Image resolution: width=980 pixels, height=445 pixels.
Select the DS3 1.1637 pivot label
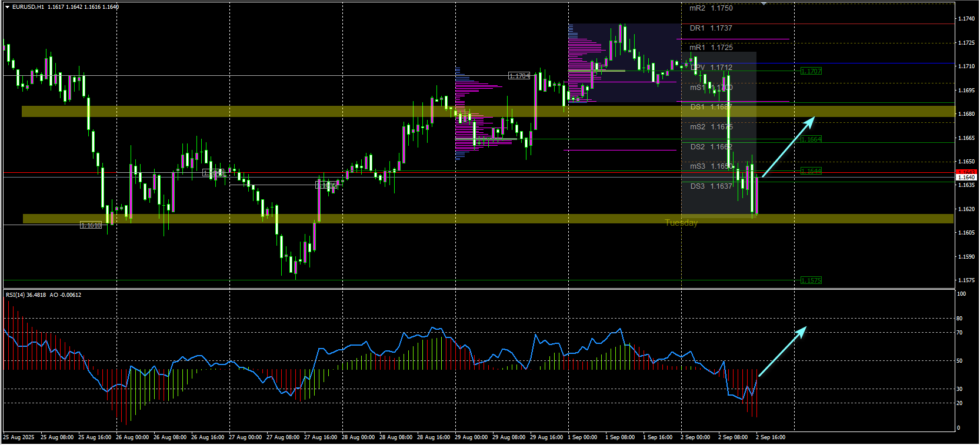(711, 186)
